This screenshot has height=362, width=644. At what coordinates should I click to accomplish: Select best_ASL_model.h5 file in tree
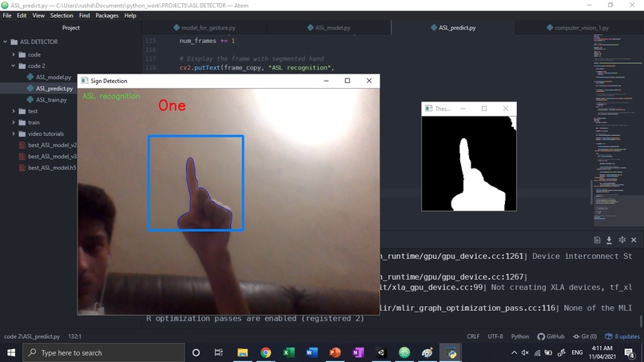point(52,168)
